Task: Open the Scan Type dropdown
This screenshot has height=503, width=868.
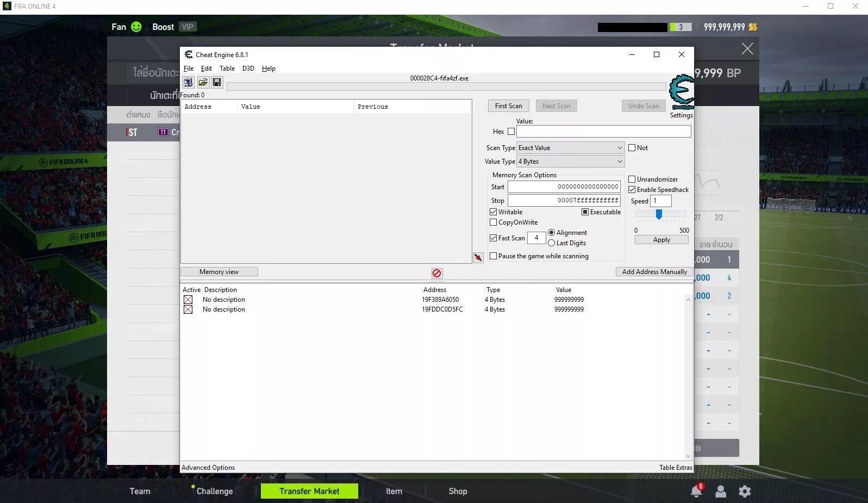Action: tap(570, 148)
